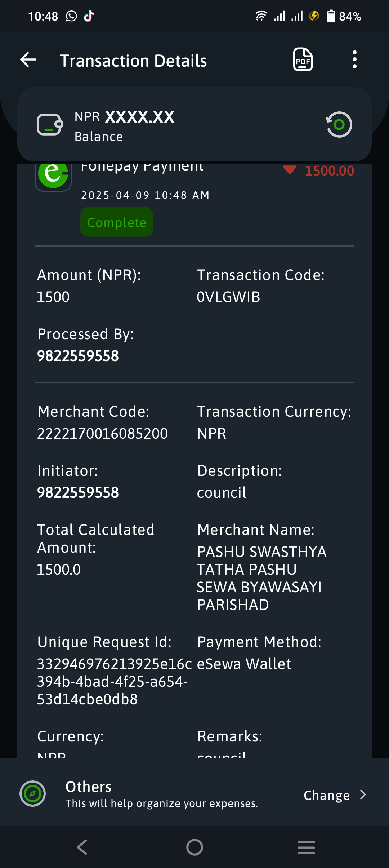Tap the XXXX.XX masked balance text
The width and height of the screenshot is (389, 868).
pyautogui.click(x=139, y=117)
